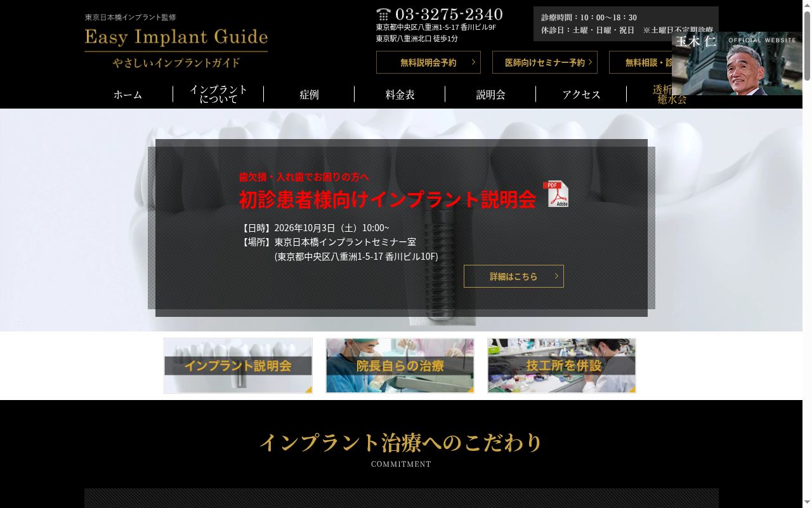Image resolution: width=812 pixels, height=508 pixels.
Task: Open インプラント説明会 banner thumbnail
Action: 238,366
